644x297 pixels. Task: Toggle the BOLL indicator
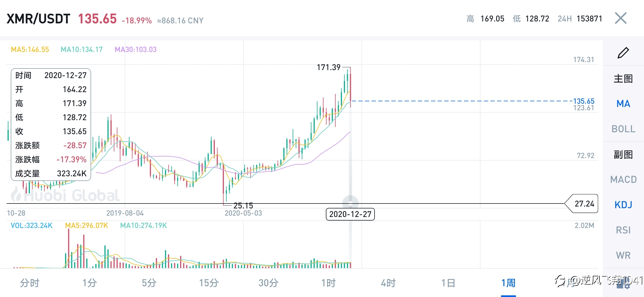click(x=623, y=129)
